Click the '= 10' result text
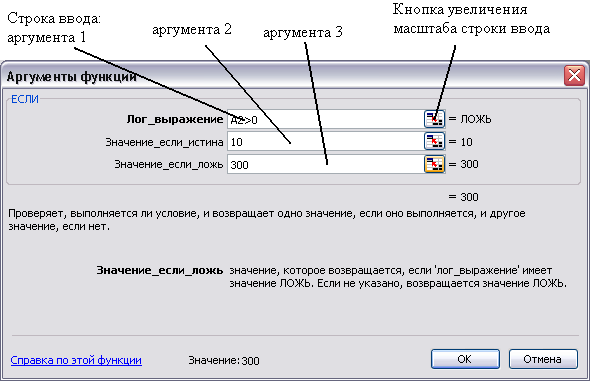 tap(461, 142)
